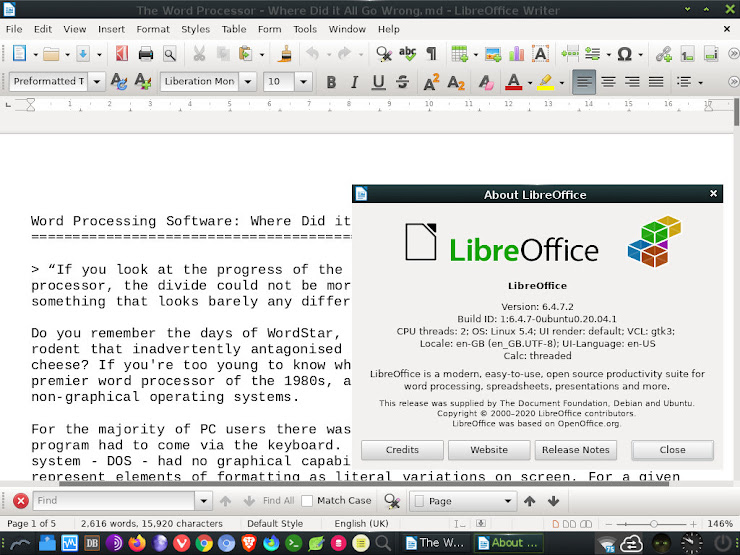Expand the Find history dropdown
Viewport: 740px width, 555px height.
coord(203,501)
